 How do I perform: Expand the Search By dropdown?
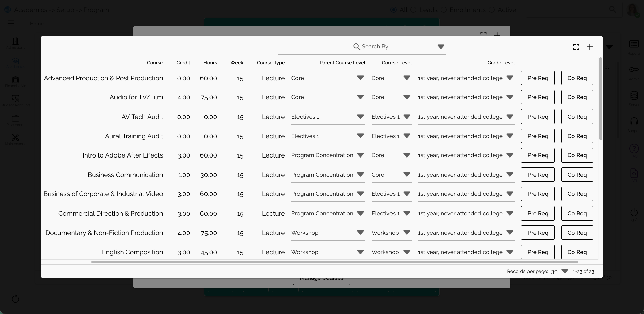coord(441,47)
